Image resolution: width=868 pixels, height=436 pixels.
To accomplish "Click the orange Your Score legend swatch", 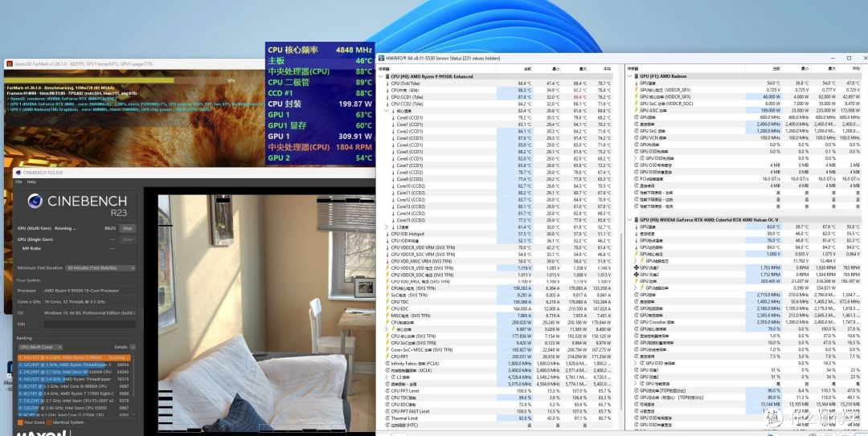I will (x=20, y=422).
